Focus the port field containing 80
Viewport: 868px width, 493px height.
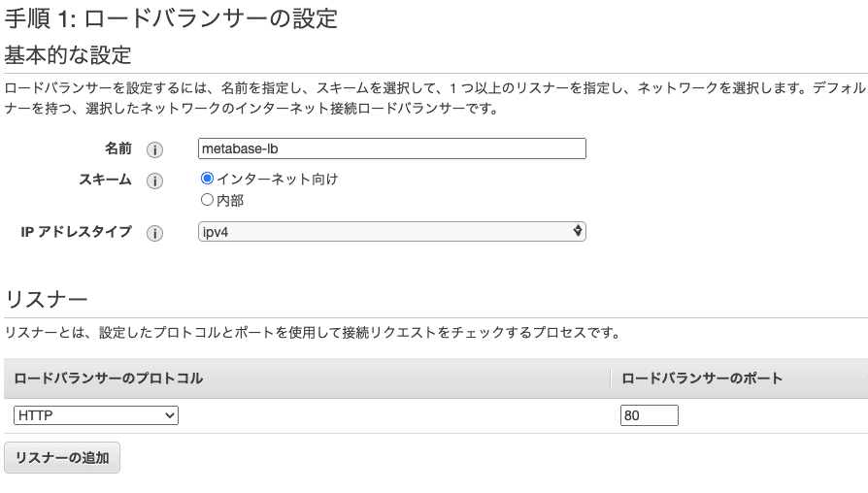(650, 415)
